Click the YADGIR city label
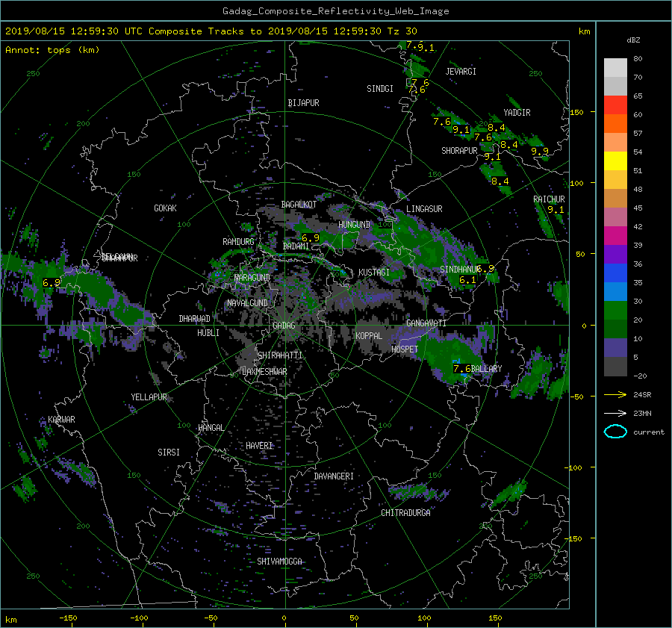672x628 pixels. pyautogui.click(x=517, y=113)
